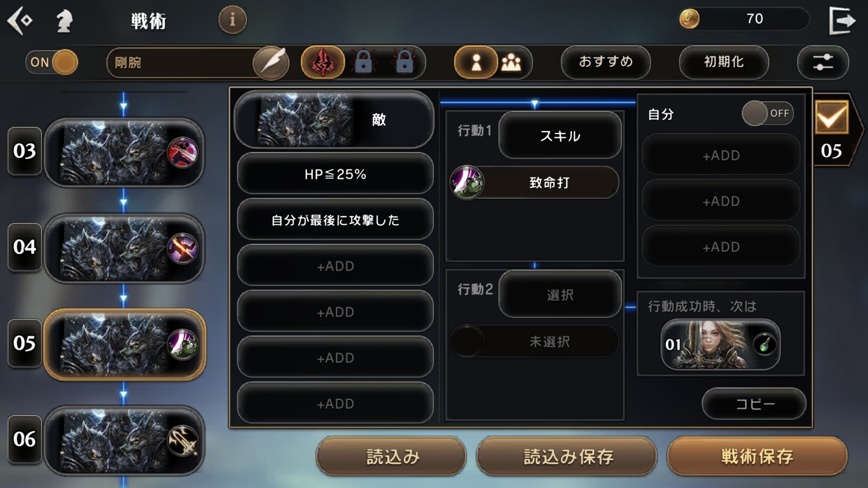
Task: Open the info icon next to 戦術
Action: click(x=232, y=19)
